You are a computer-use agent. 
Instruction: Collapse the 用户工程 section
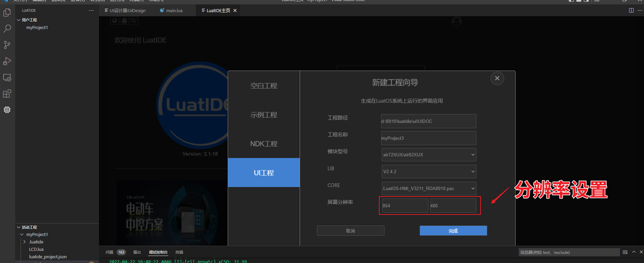29,20
